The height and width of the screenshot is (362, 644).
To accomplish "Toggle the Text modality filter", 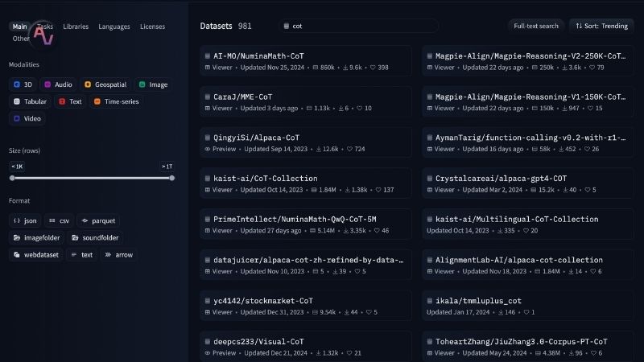I will click(70, 101).
